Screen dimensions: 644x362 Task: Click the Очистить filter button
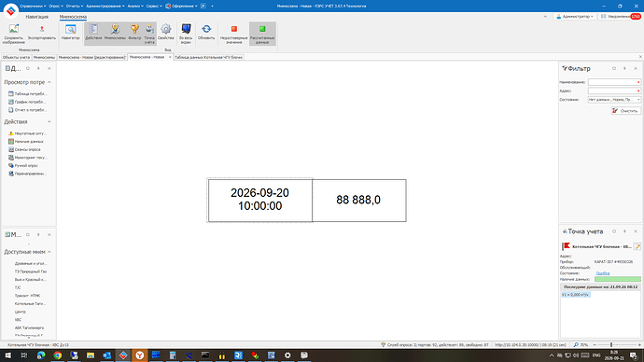coord(625,111)
